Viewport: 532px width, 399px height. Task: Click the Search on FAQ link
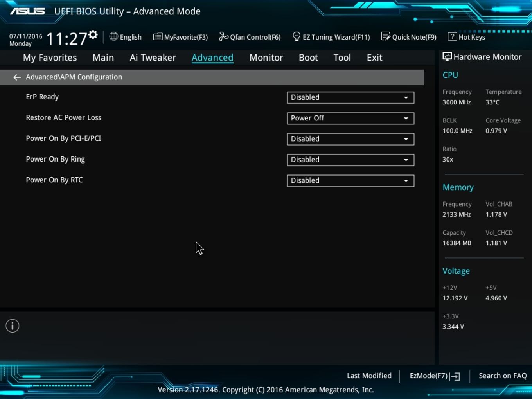503,376
